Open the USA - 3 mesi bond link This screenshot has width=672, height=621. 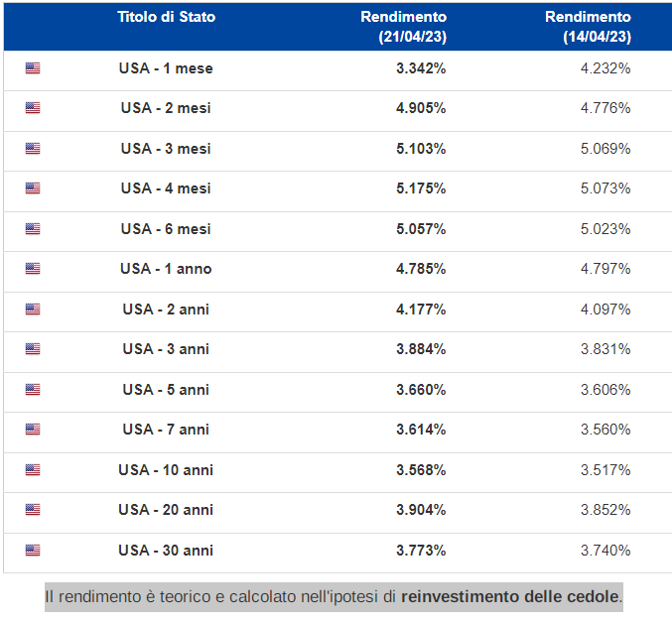coord(166,149)
